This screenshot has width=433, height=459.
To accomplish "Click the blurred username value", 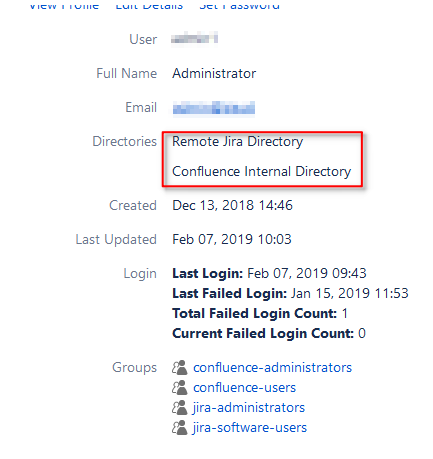I will (194, 39).
